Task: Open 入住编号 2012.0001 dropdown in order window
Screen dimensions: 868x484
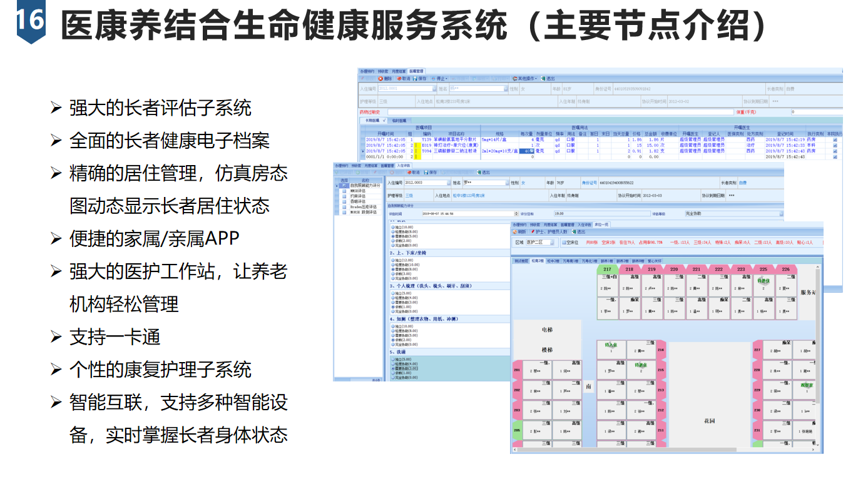Action: (434, 88)
